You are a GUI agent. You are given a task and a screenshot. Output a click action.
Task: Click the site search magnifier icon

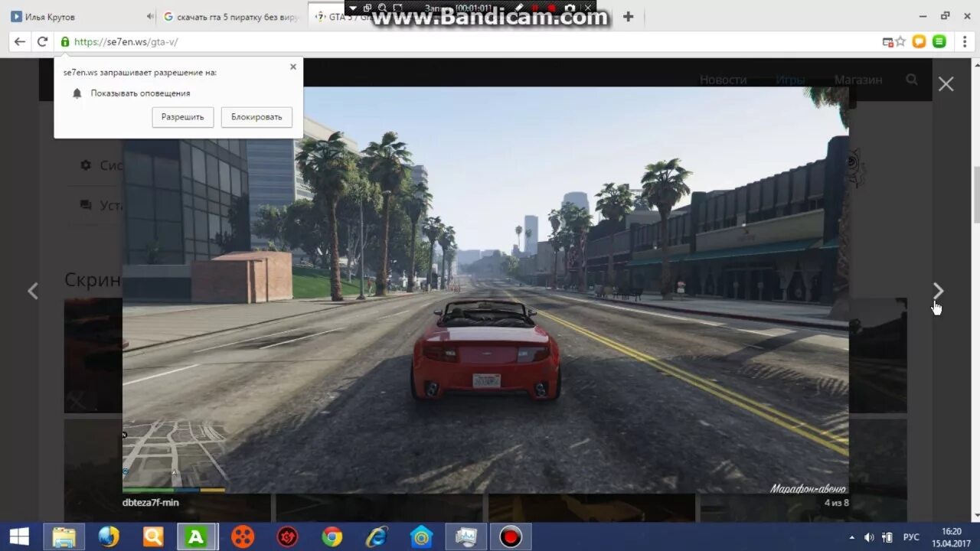pyautogui.click(x=912, y=79)
